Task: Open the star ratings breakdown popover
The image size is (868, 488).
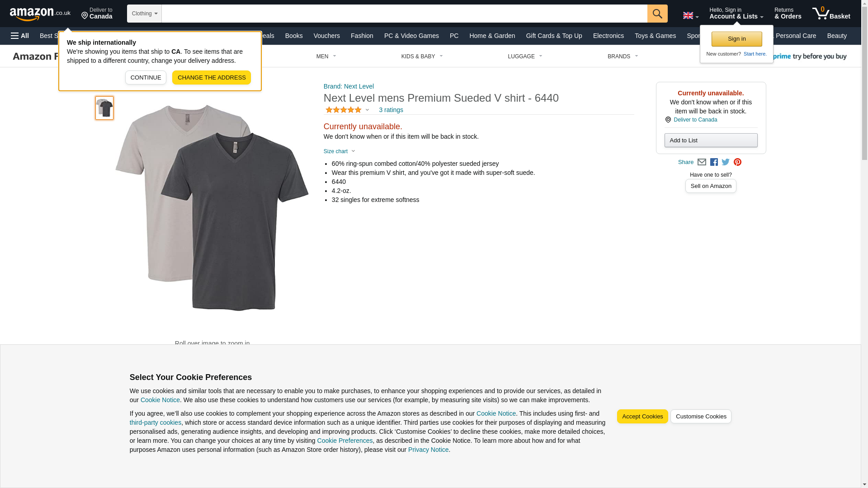Action: point(347,110)
